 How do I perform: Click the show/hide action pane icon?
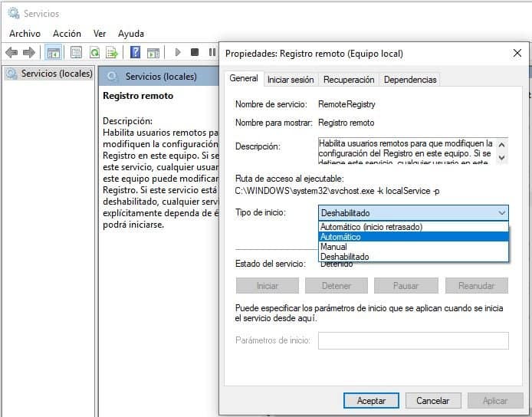pyautogui.click(x=153, y=52)
